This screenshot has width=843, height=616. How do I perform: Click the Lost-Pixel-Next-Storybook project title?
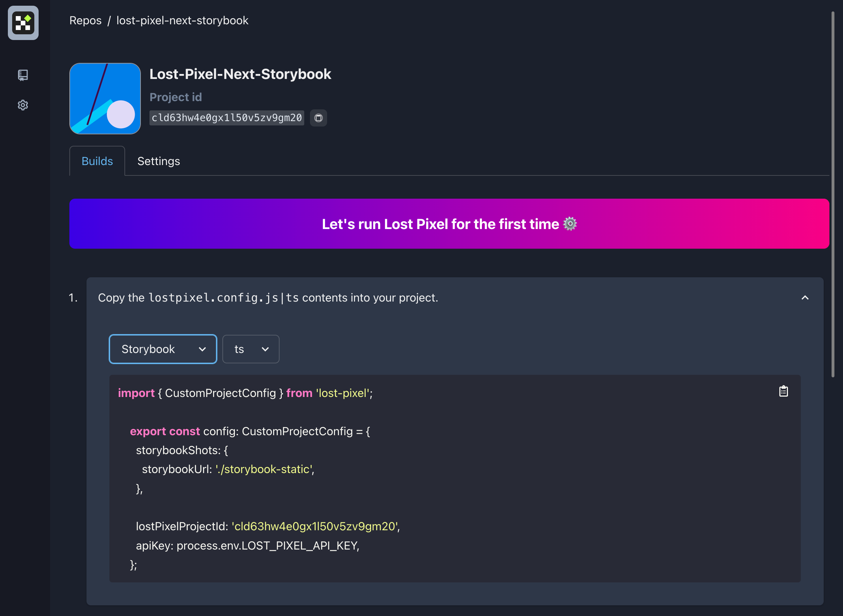point(240,74)
